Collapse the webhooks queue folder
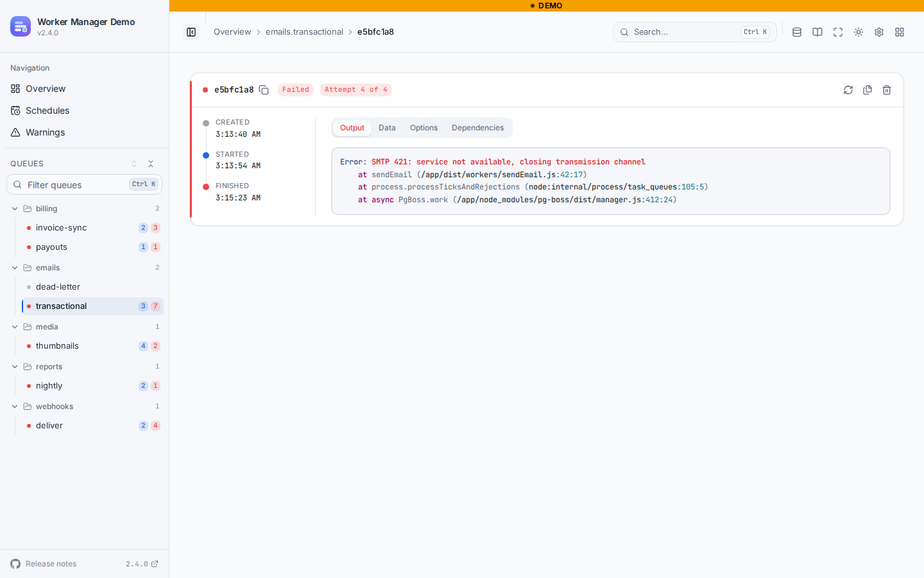Viewport: 924px width, 578px height. point(86,407)
